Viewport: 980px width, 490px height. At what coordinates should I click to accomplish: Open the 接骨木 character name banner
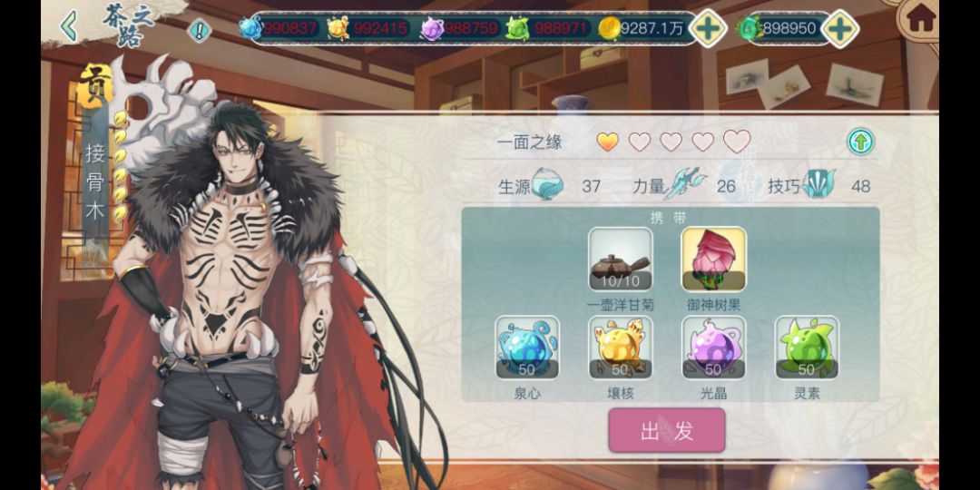(x=95, y=180)
